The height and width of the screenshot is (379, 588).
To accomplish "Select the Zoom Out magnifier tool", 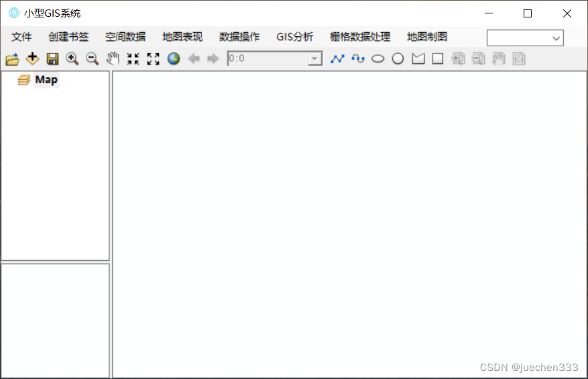I will point(93,59).
